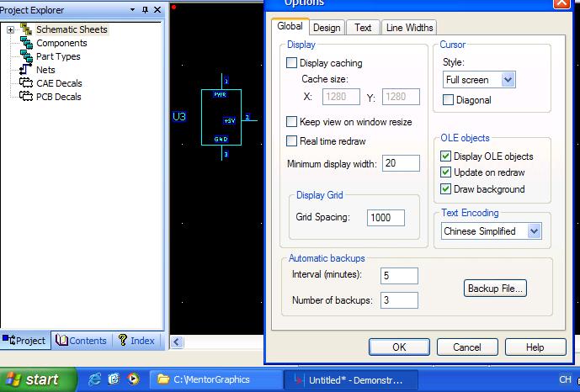
Task: Switch to the Index bottom tab
Action: click(x=136, y=341)
